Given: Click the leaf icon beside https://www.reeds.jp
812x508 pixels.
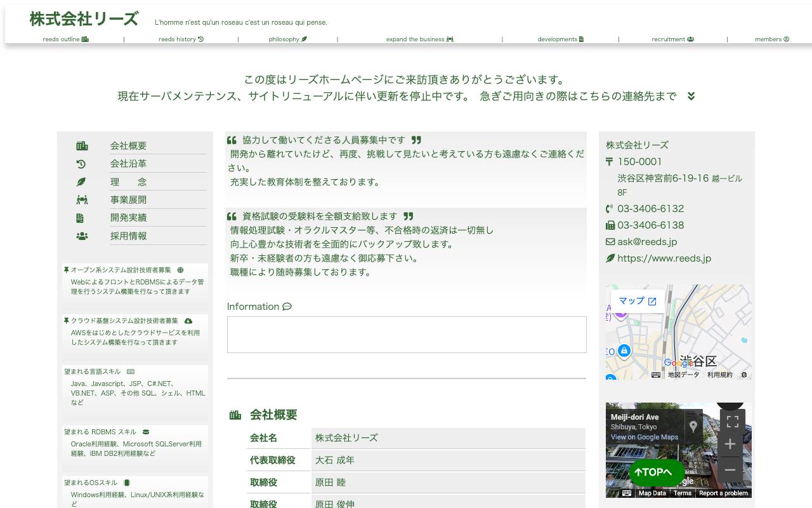Looking at the screenshot, I should coord(610,258).
